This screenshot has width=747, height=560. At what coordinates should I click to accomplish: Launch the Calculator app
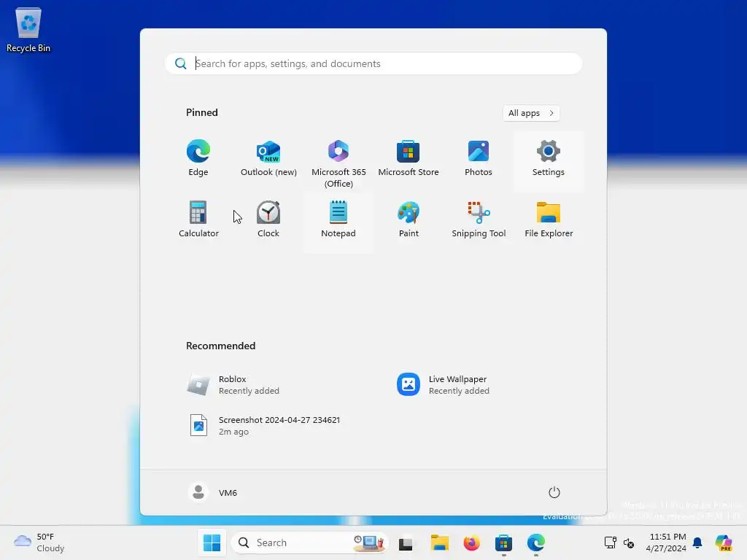click(198, 220)
